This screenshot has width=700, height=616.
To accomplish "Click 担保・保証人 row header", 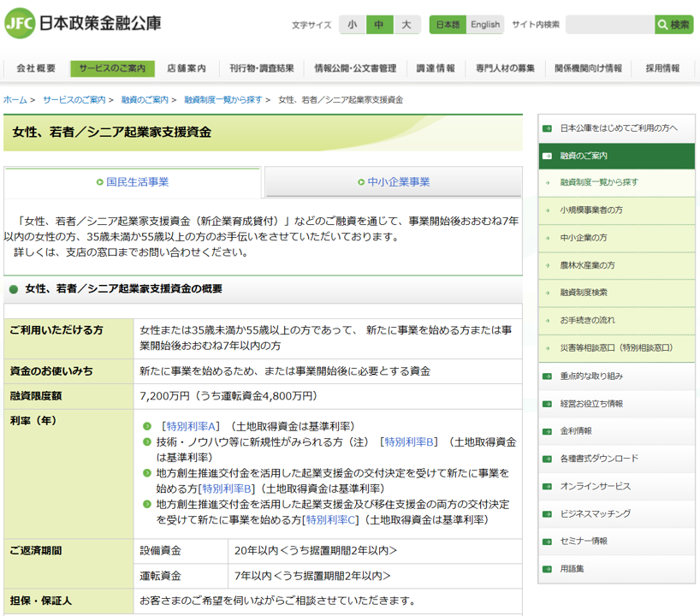I will pyautogui.click(x=68, y=601).
